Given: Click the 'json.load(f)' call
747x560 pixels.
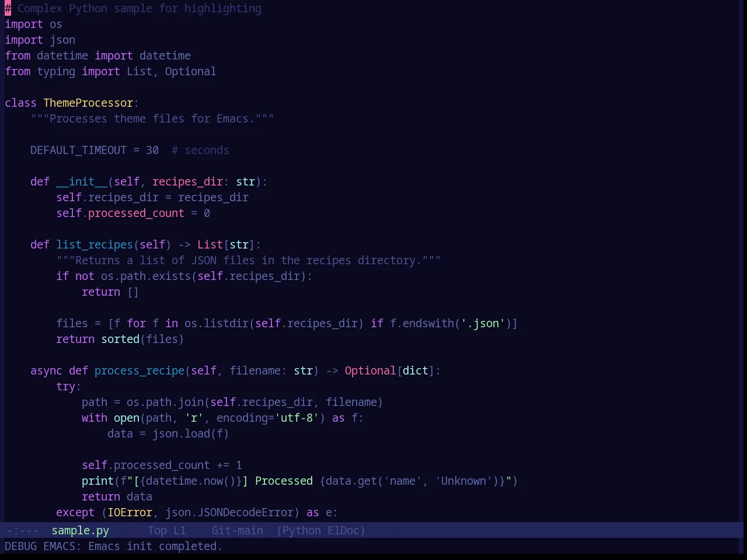Looking at the screenshot, I should click(x=191, y=433).
